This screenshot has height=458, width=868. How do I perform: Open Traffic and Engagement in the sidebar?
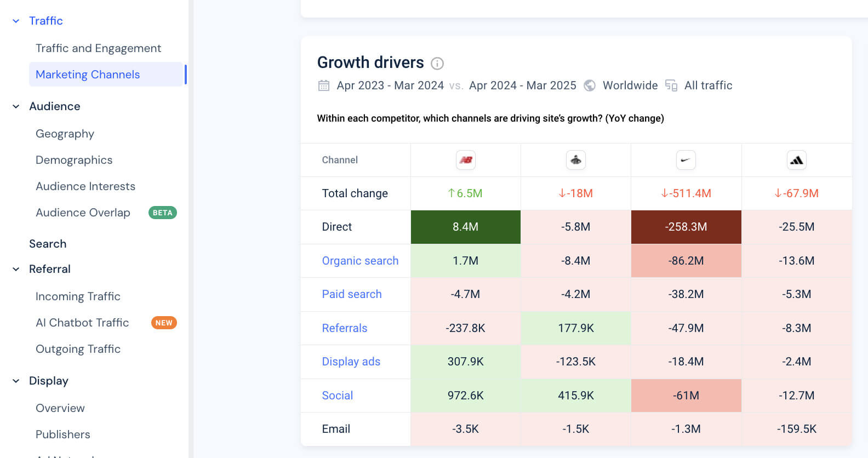(98, 48)
